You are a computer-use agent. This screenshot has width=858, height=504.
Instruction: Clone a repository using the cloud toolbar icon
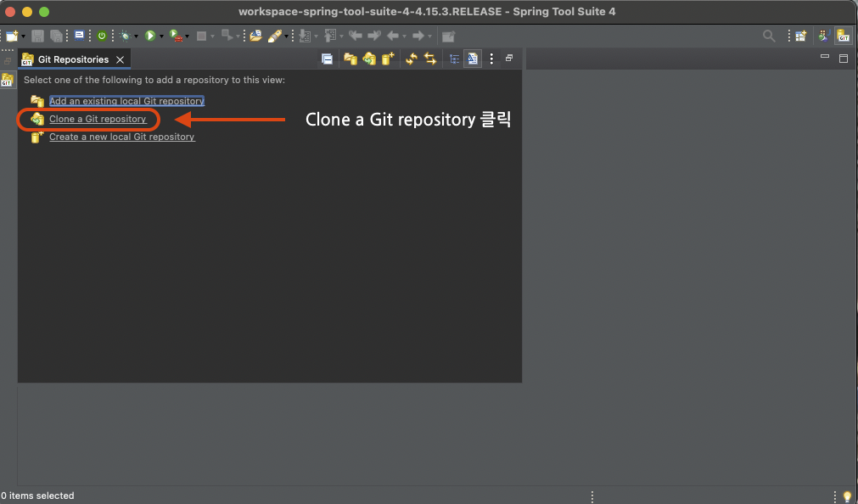[x=369, y=59]
